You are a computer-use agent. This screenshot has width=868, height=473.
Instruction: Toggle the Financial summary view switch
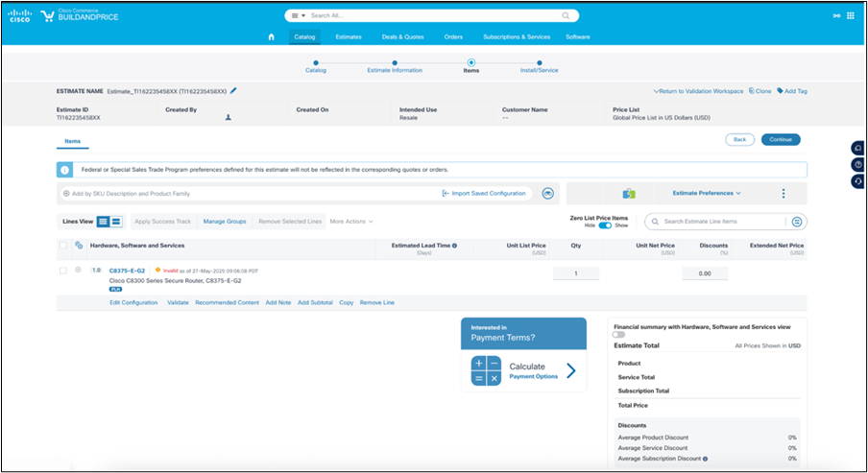click(618, 335)
